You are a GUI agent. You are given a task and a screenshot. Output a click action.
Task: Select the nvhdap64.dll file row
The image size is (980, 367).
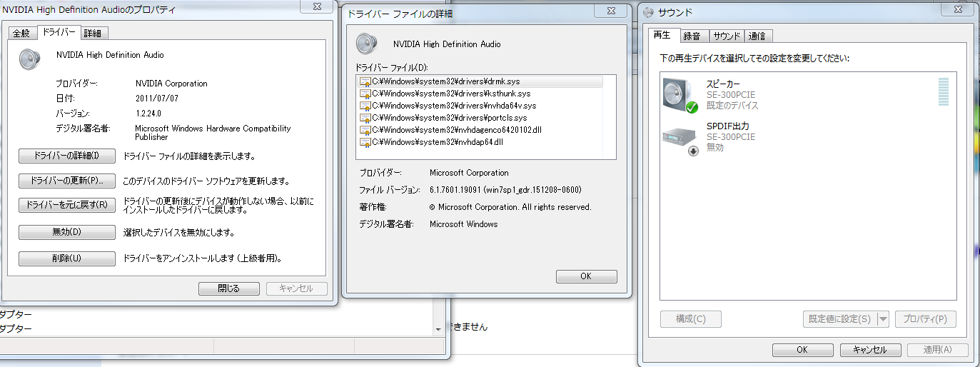(x=480, y=142)
